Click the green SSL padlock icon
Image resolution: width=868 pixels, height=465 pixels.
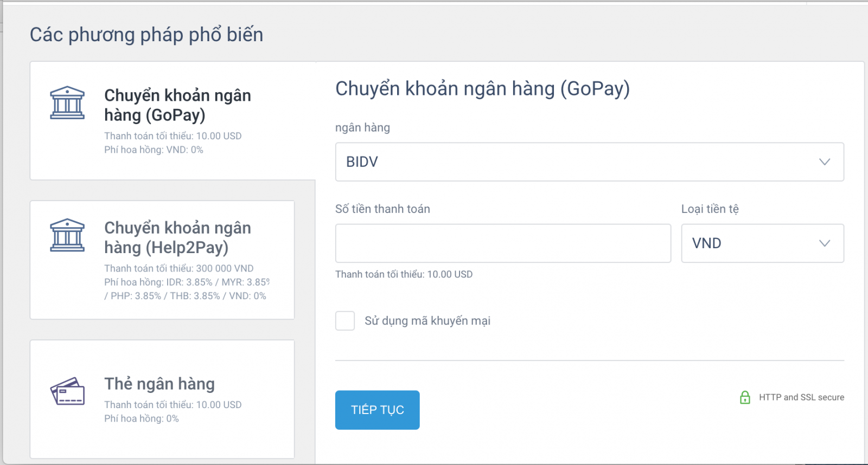[745, 397]
